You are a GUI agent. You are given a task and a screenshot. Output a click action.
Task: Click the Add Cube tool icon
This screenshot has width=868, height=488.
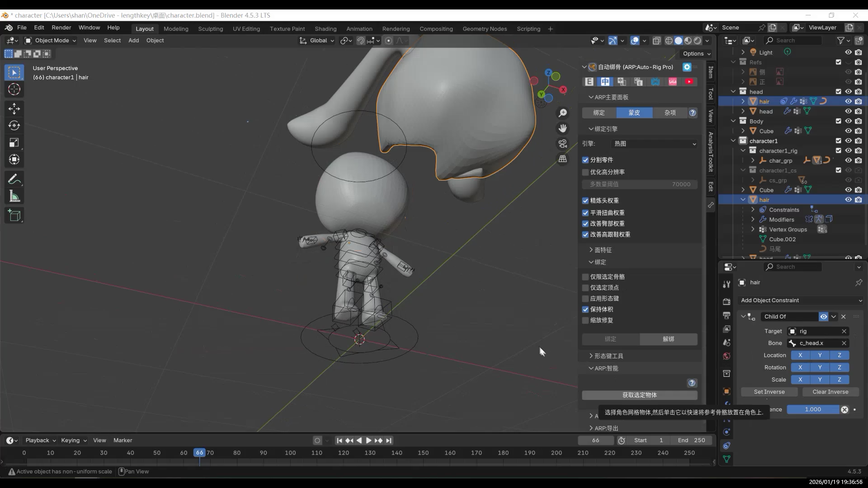14,216
